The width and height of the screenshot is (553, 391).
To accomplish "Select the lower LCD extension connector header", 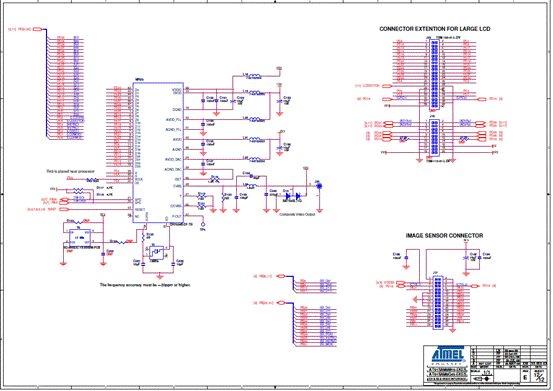I will click(434, 138).
